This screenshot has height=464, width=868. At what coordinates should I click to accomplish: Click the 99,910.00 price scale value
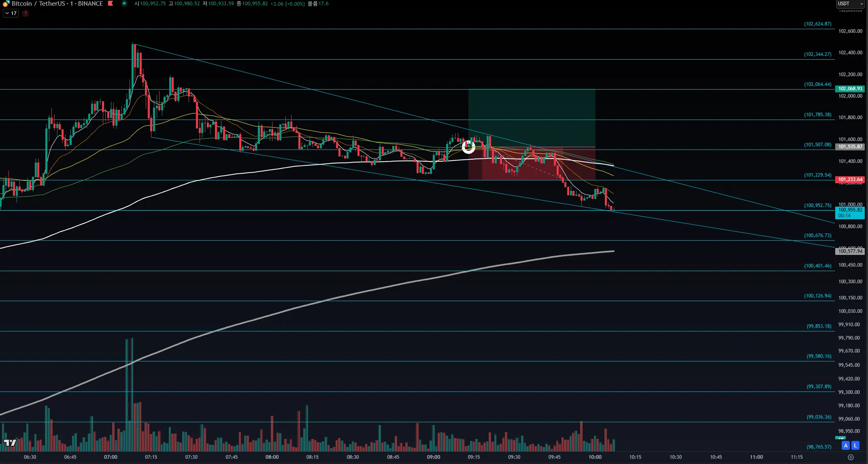point(849,325)
